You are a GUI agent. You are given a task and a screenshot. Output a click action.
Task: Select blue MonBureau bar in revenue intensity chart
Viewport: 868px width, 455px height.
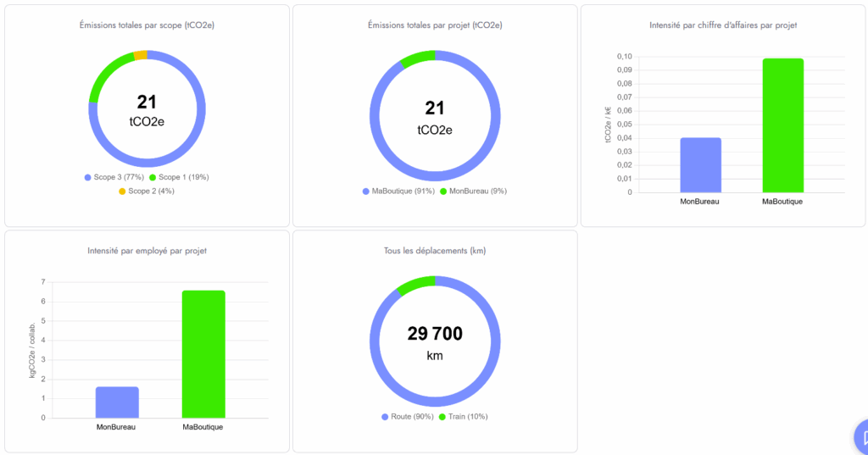(700, 164)
